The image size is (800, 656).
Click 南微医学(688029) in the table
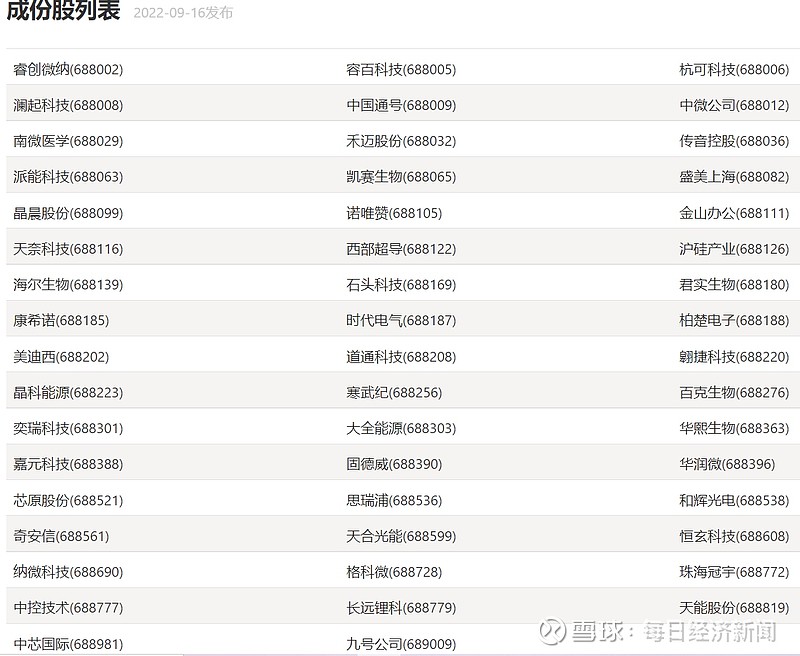pos(68,141)
